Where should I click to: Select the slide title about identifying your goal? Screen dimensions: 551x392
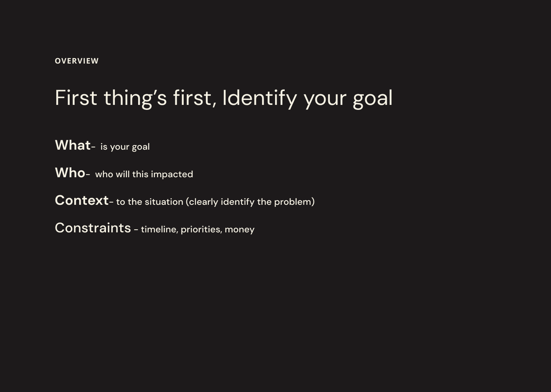tap(224, 98)
